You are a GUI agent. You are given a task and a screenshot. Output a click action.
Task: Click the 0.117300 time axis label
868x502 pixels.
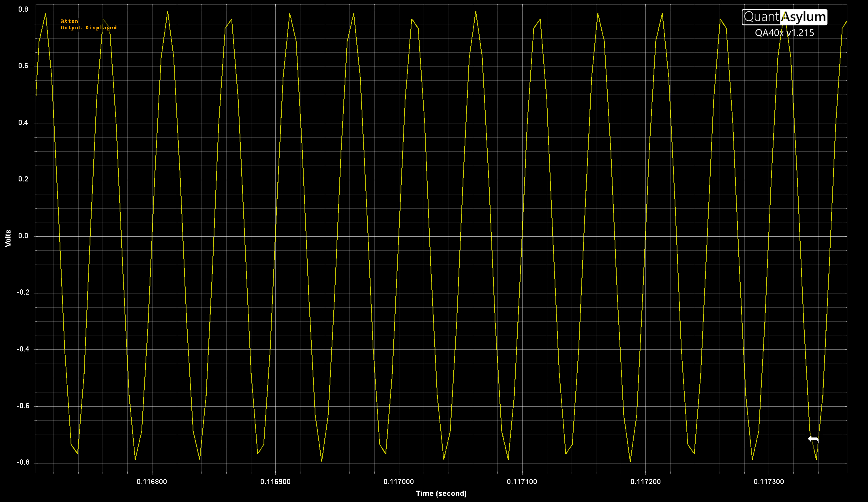coord(769,482)
